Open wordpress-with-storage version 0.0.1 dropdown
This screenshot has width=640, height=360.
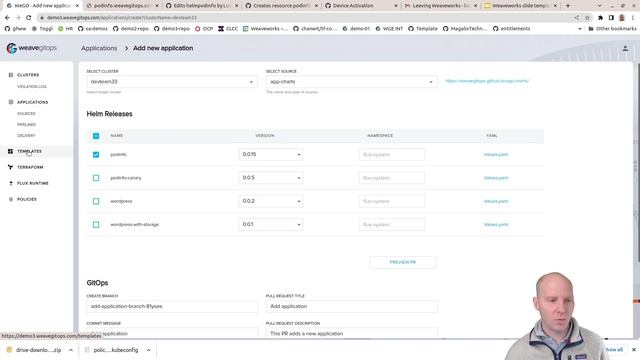[x=271, y=224]
